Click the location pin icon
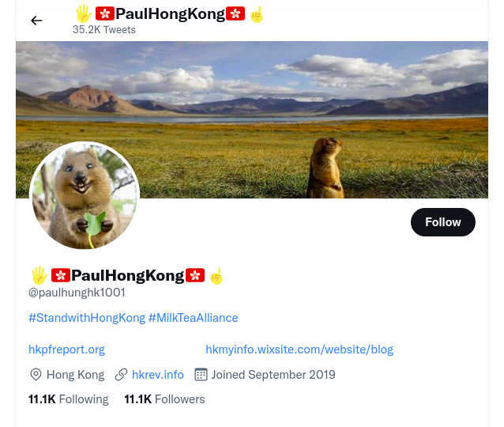Image resolution: width=504 pixels, height=427 pixels. 36,375
